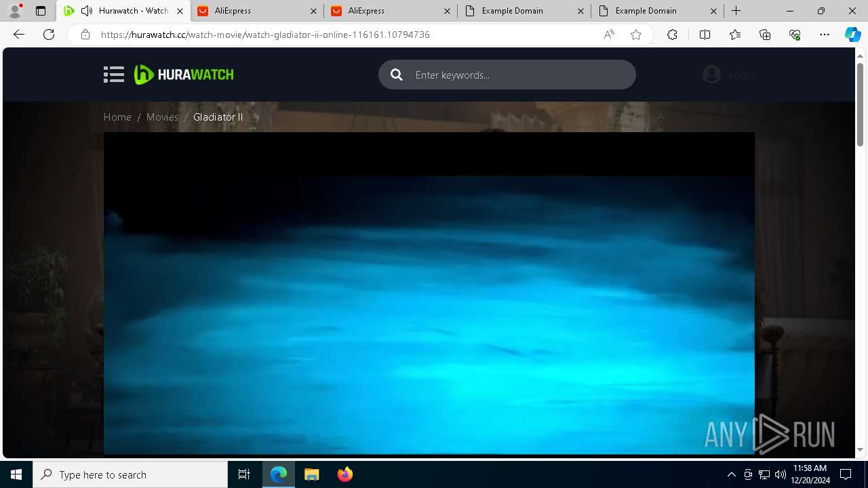
Task: Click the scrollbar up arrow
Action: [861, 55]
